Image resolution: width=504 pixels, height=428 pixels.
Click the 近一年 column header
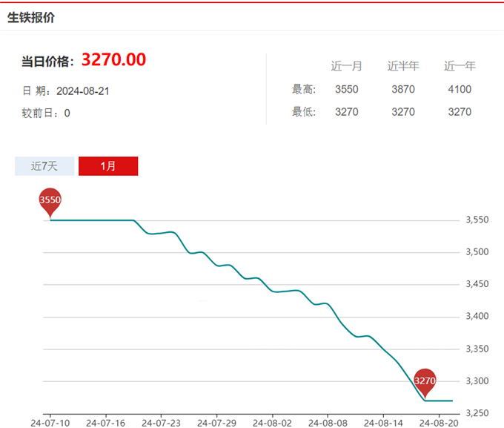click(460, 66)
